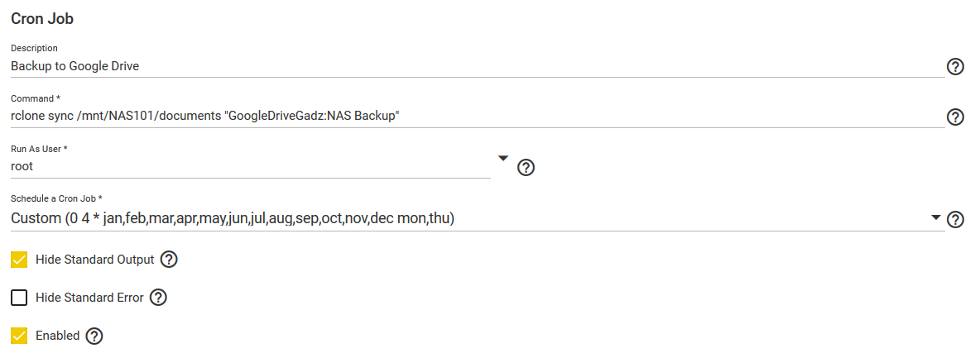Expand the Run As User dropdown arrow
This screenshot has width=980, height=353.
[x=504, y=159]
